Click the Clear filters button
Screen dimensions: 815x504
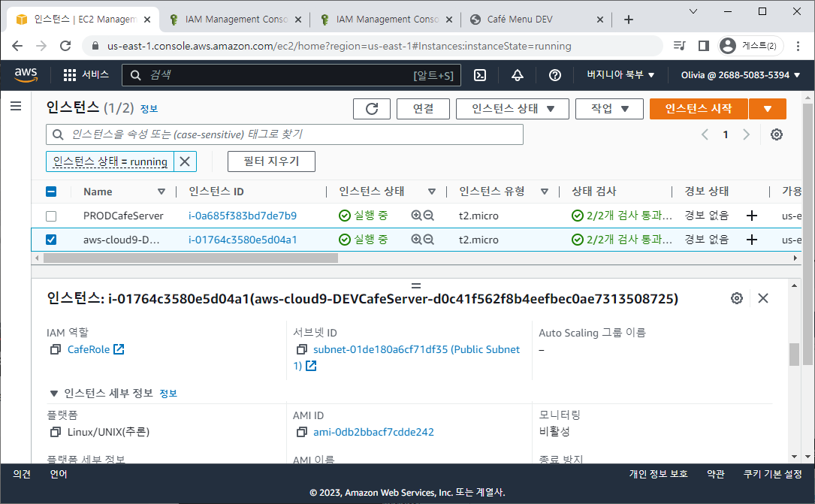coord(271,161)
